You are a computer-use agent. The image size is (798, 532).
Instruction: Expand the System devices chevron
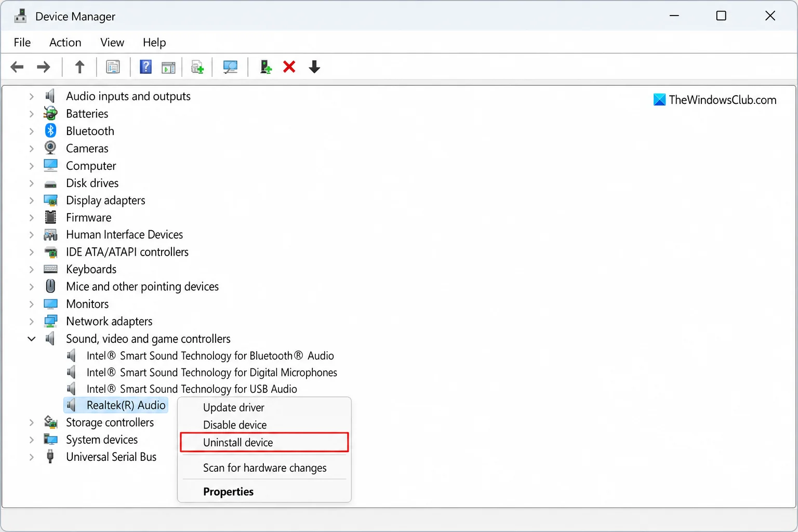(32, 440)
